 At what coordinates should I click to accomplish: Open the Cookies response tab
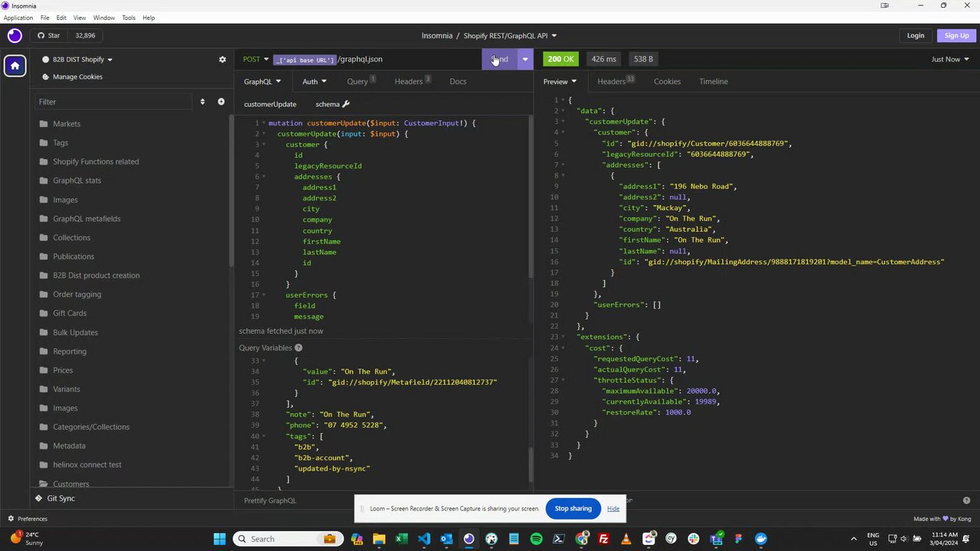667,81
